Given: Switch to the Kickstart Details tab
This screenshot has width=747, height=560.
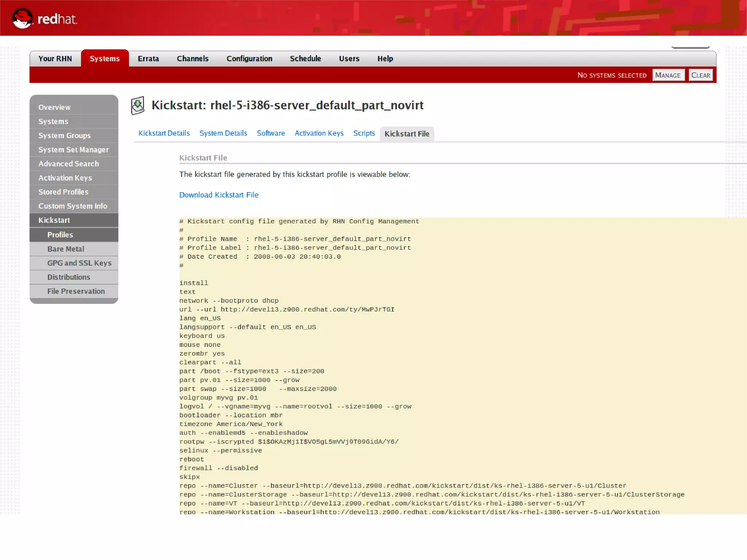Looking at the screenshot, I should coord(164,133).
